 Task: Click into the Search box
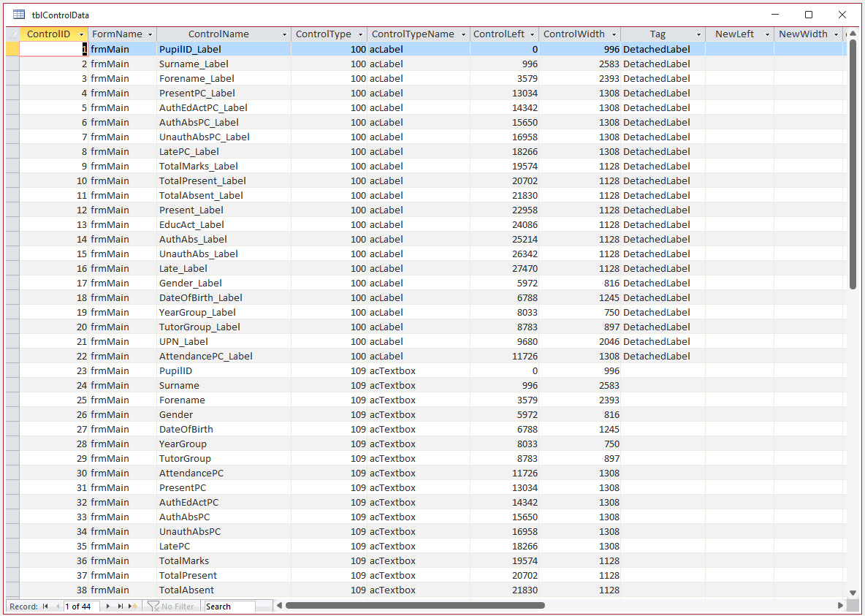tap(229, 606)
